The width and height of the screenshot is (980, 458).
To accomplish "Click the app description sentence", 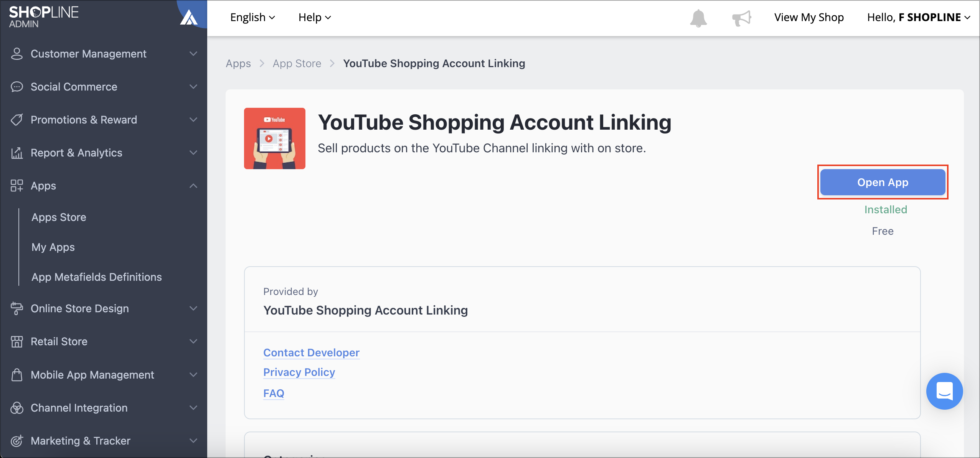I will (482, 148).
